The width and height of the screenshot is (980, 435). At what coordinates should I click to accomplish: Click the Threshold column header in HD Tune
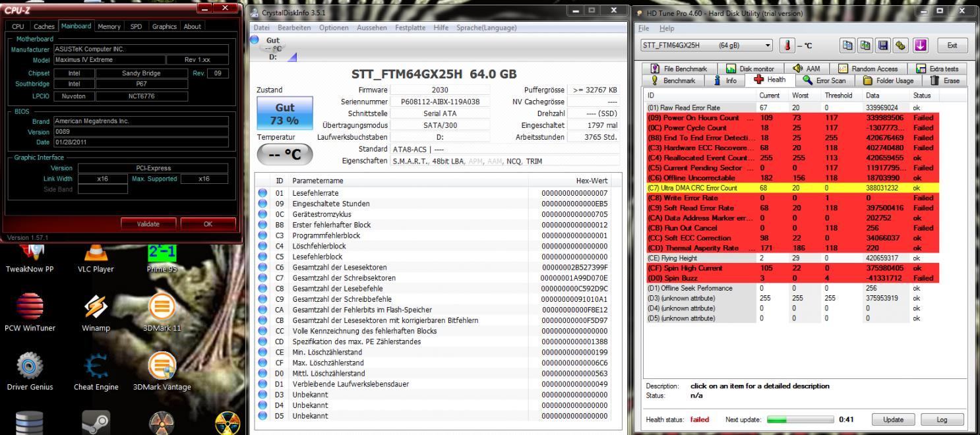click(x=838, y=96)
